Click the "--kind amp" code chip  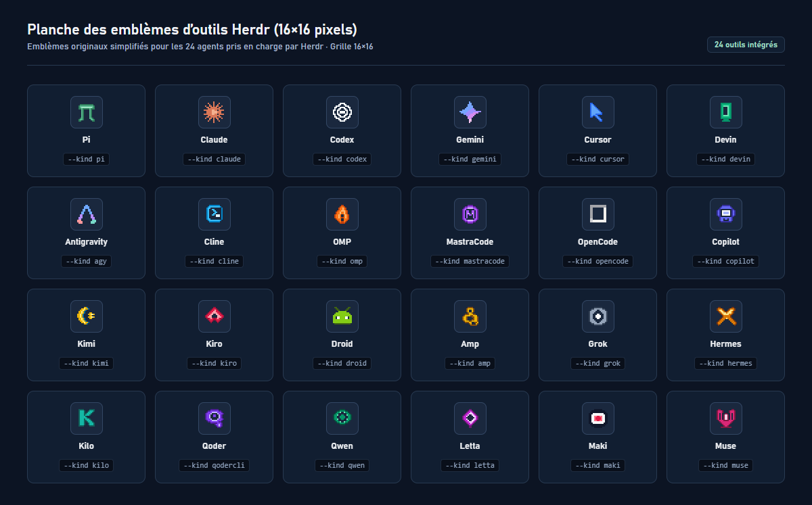[x=470, y=364]
